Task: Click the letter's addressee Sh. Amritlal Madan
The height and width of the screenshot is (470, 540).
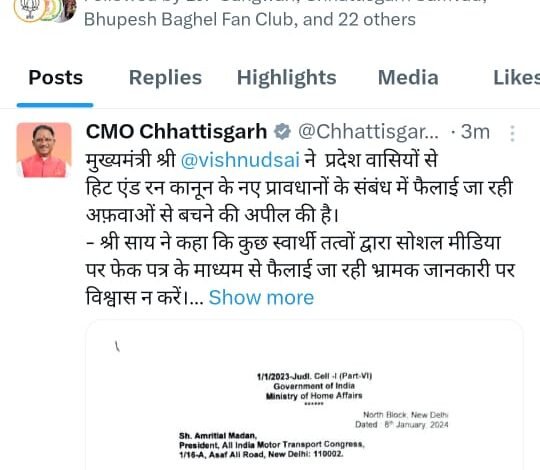Action: [218, 436]
